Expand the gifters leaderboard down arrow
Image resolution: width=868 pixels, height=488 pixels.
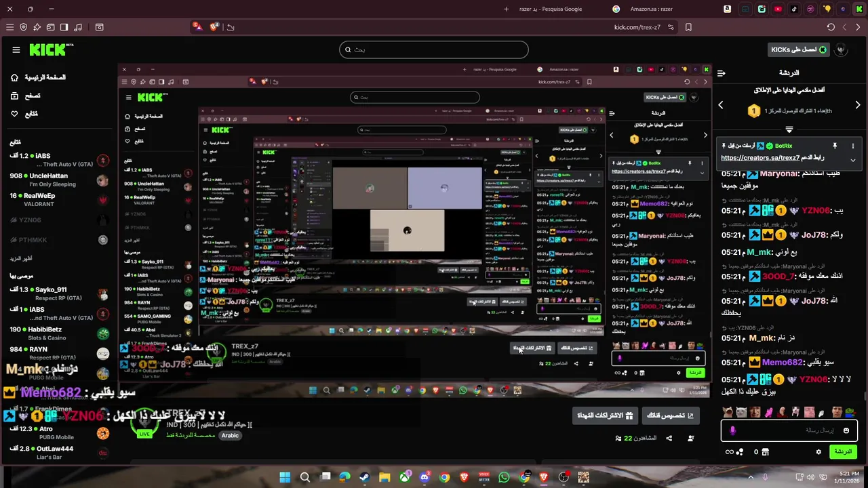tap(789, 129)
